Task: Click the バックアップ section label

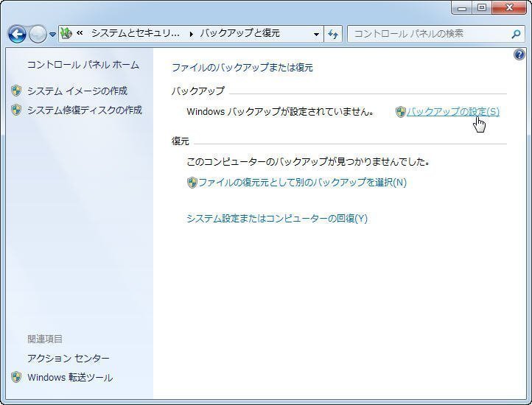Action: (197, 91)
